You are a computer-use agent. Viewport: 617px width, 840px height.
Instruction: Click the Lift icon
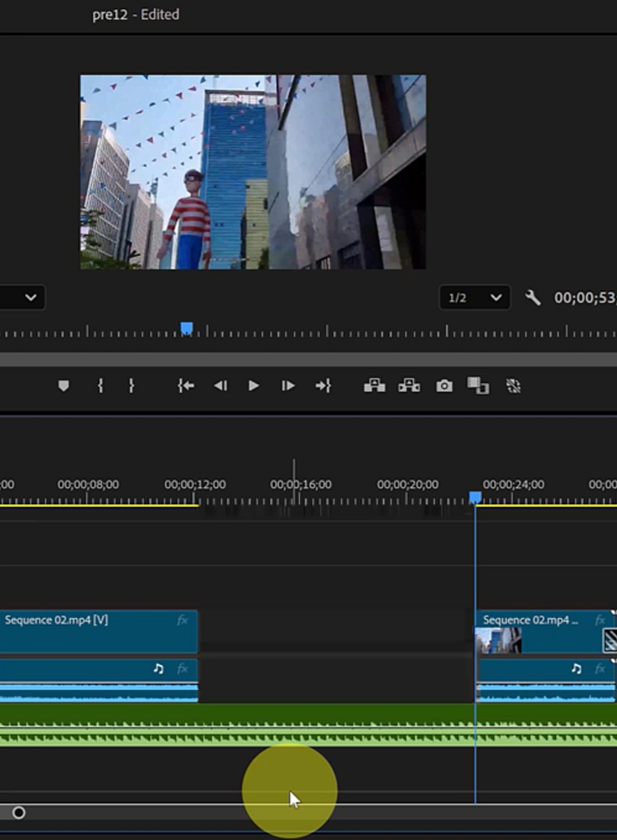(375, 385)
